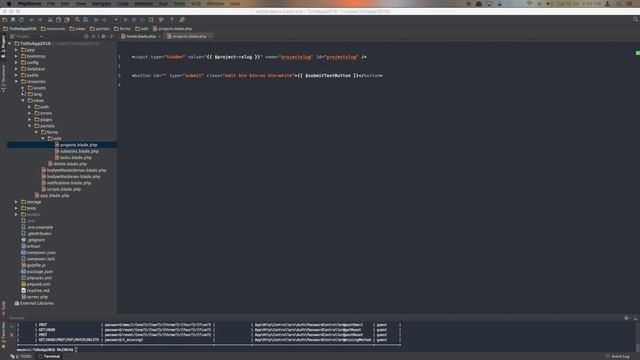The width and height of the screenshot is (640, 360).
Task: Open the Terminal tool window tab
Action: coord(50,356)
